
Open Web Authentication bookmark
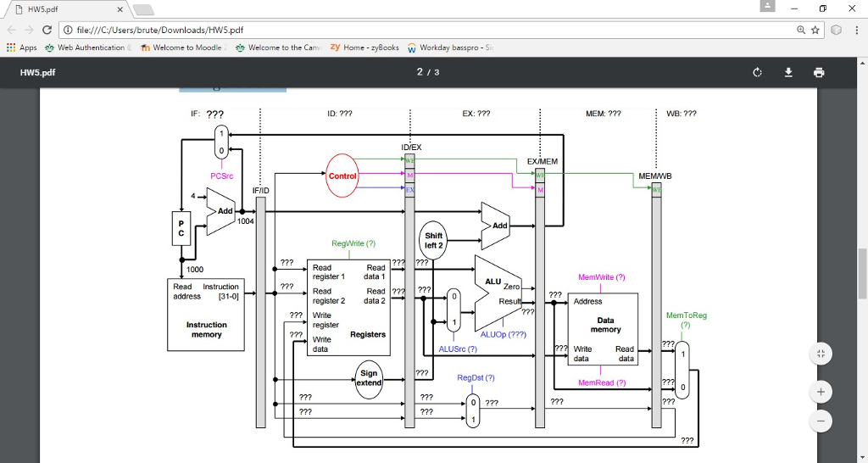tap(88, 47)
